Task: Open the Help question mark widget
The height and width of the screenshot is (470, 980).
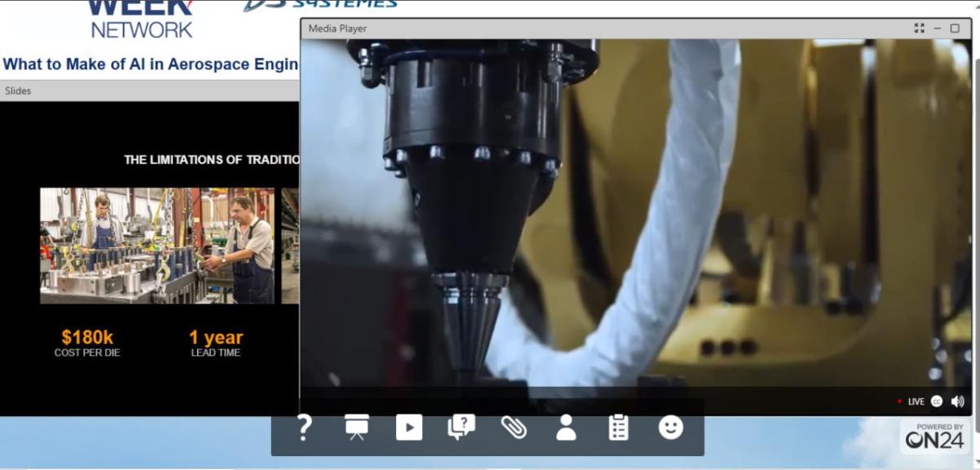Action: (304, 428)
